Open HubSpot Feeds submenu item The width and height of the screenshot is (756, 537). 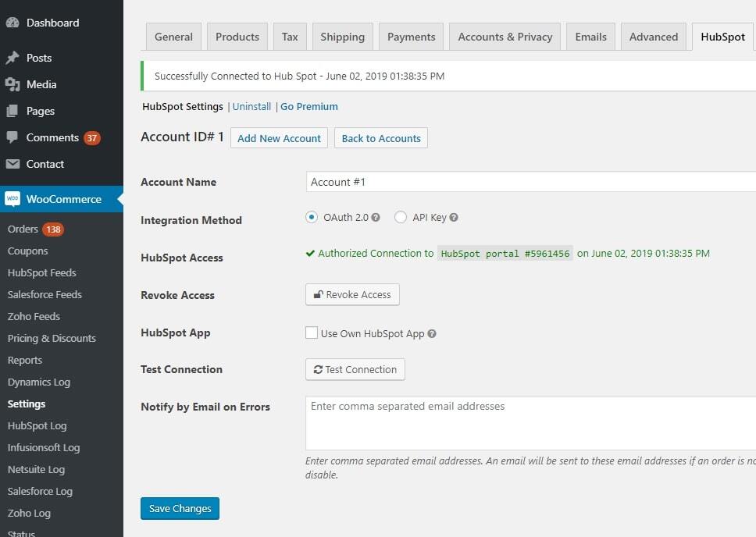tap(42, 273)
